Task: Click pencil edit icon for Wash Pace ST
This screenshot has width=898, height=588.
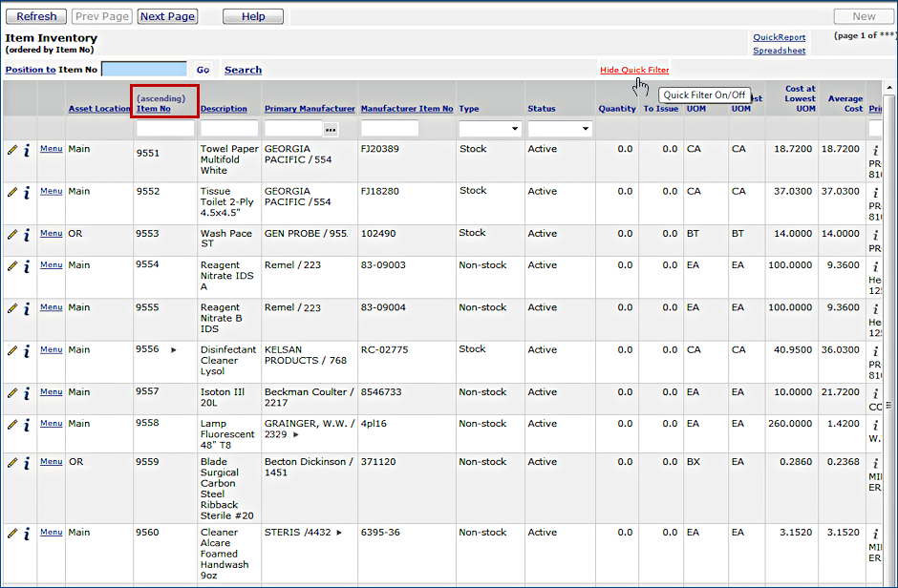Action: (x=12, y=234)
